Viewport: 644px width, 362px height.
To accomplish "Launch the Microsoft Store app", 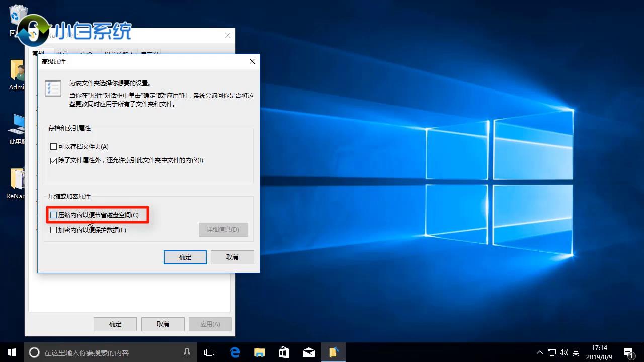I will [x=283, y=352].
